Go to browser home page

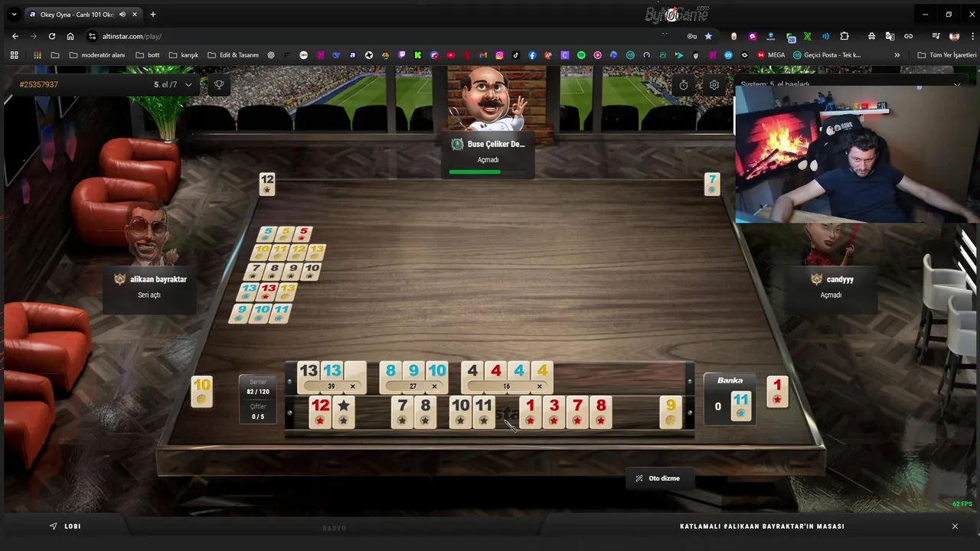(70, 36)
